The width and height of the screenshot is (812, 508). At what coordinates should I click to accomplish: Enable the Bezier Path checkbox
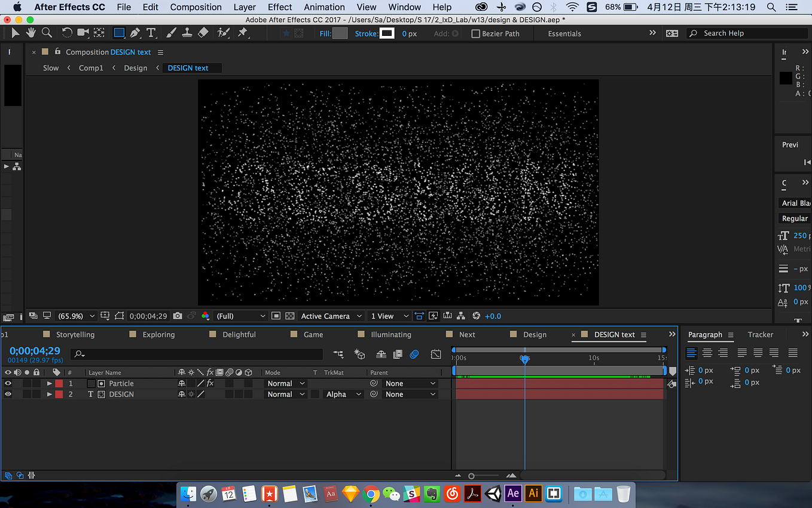476,34
